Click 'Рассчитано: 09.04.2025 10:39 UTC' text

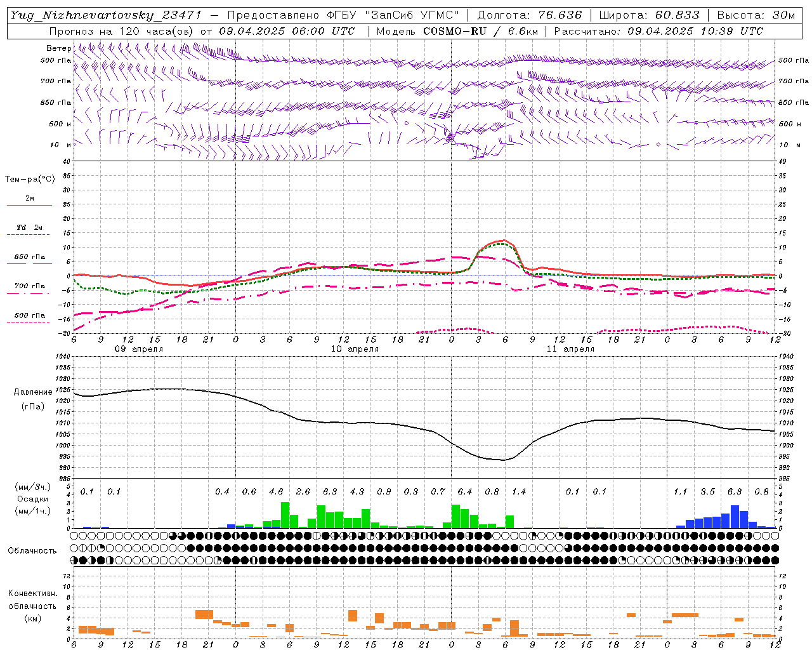point(658,31)
